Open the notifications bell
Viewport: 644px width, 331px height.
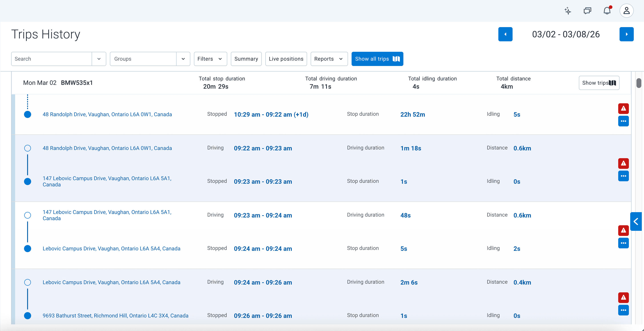click(x=607, y=11)
